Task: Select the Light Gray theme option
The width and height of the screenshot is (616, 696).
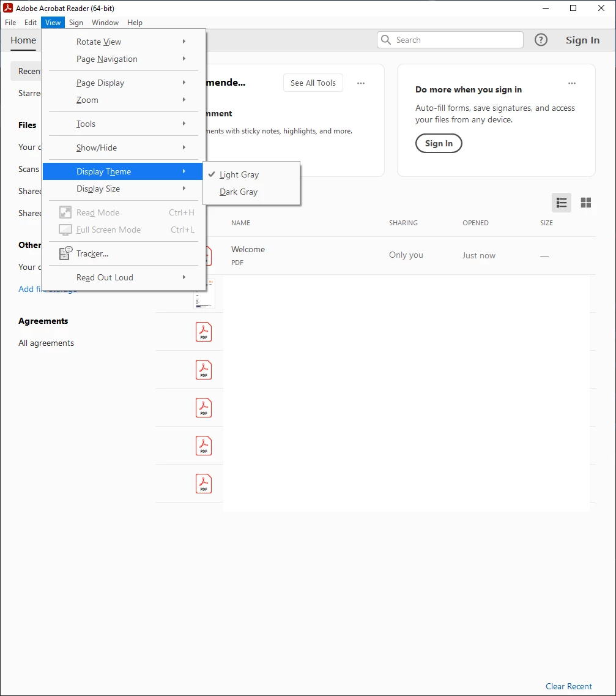Action: 251,174
